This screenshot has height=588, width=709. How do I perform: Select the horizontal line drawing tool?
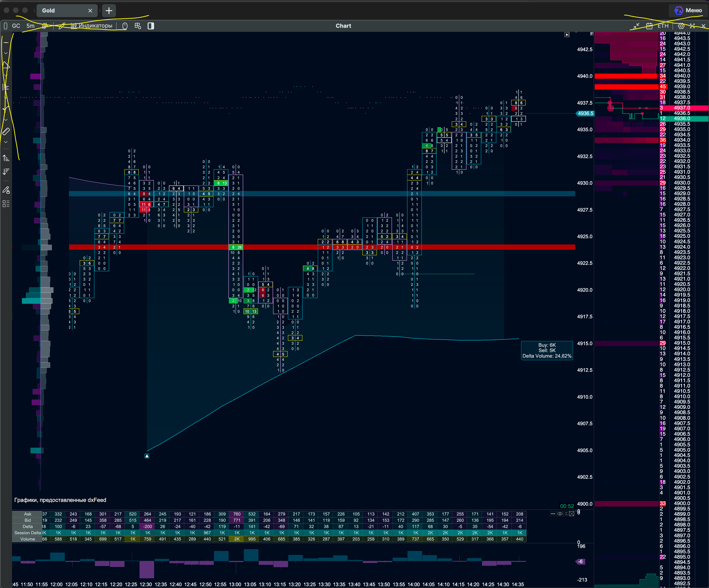tap(6, 43)
